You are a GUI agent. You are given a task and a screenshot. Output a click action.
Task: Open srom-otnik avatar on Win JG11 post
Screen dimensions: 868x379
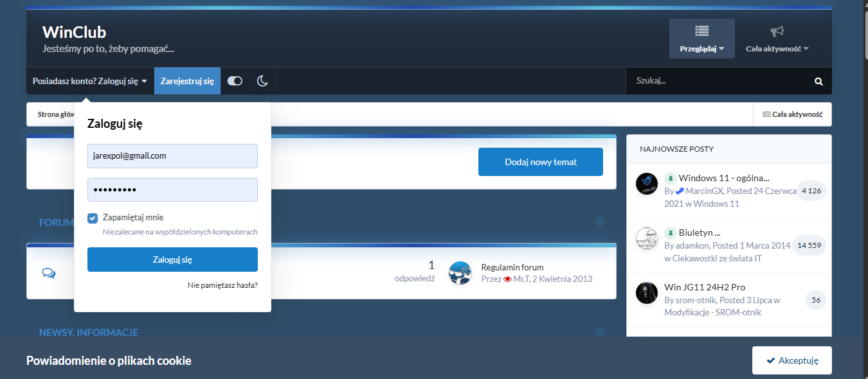click(x=646, y=293)
